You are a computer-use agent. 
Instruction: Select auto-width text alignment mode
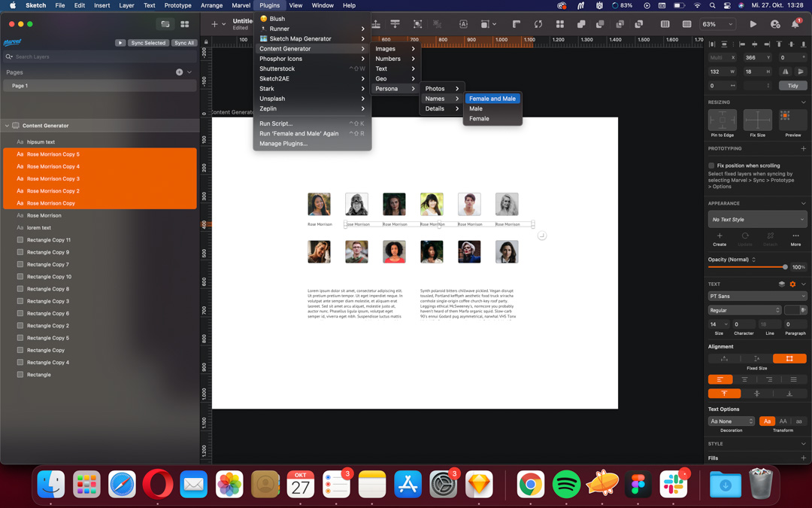(x=724, y=358)
